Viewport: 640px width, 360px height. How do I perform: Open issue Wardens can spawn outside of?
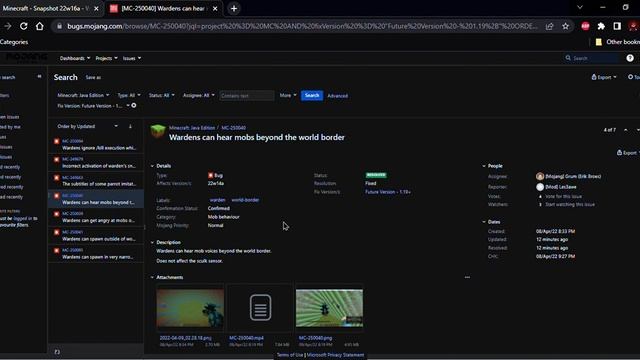tap(96, 236)
